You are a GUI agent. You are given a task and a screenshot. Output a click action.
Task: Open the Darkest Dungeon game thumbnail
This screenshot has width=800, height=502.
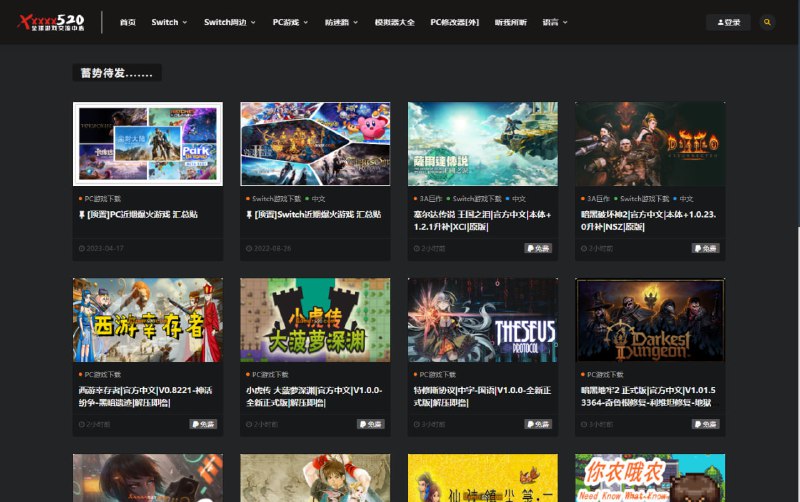click(649, 319)
